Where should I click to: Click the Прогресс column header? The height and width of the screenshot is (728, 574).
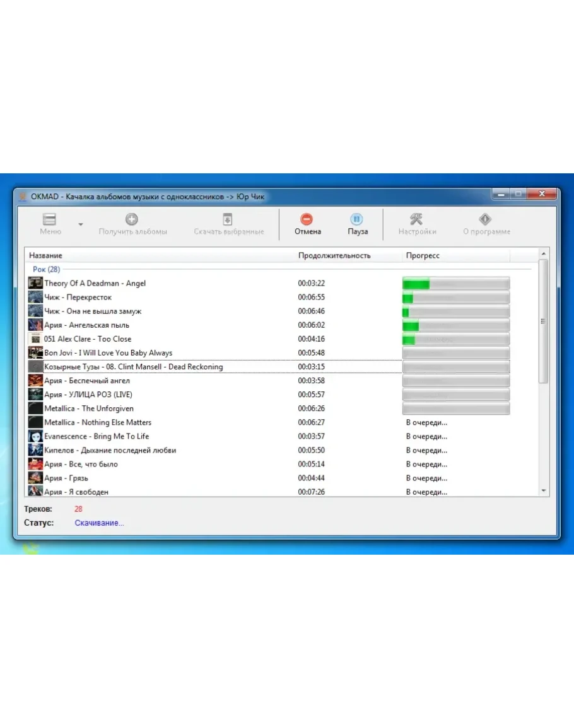tap(423, 255)
